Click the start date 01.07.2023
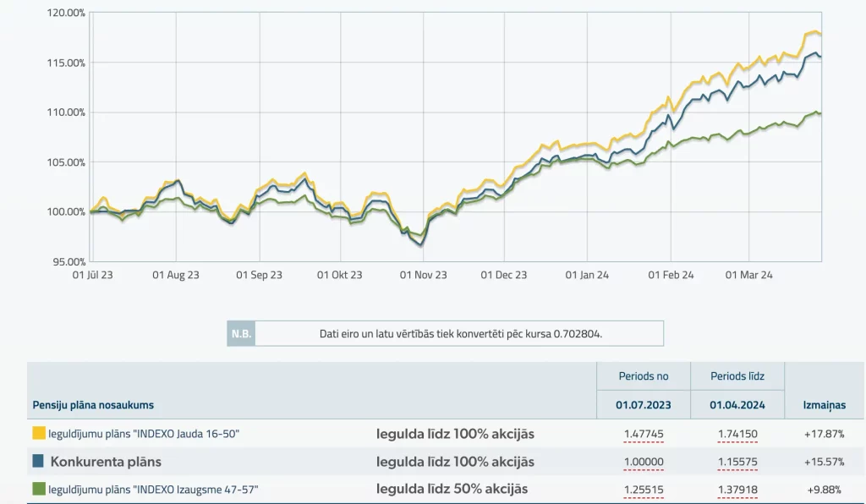The width and height of the screenshot is (866, 504). tap(644, 404)
